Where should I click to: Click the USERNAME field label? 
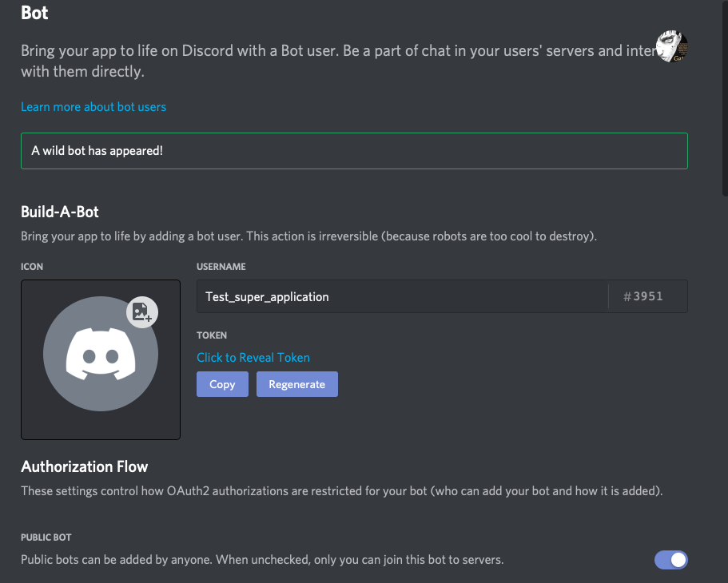click(221, 267)
